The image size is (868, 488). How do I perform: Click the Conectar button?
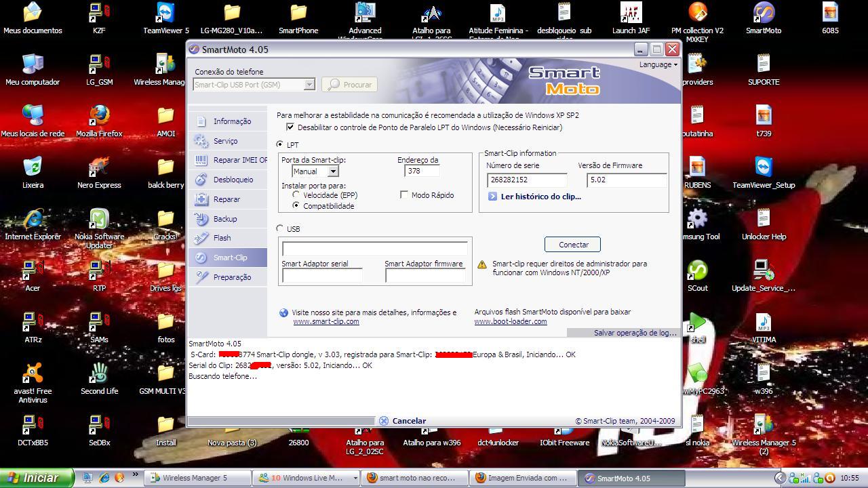pos(573,245)
